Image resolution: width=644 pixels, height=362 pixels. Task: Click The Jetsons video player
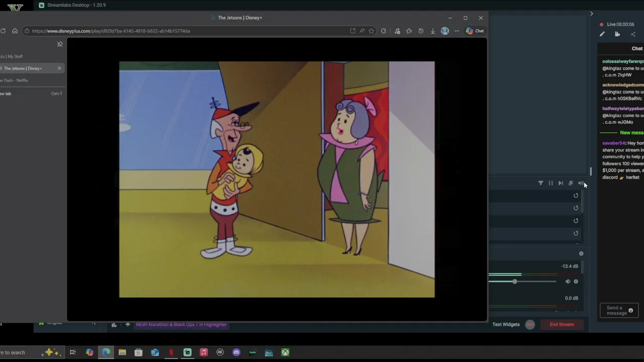point(277,179)
